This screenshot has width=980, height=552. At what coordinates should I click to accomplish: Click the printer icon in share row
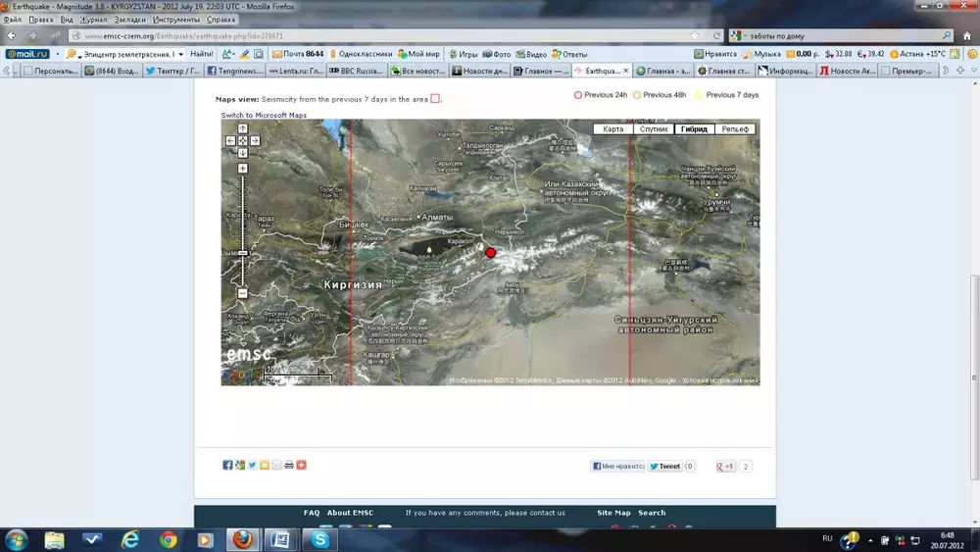tap(289, 465)
